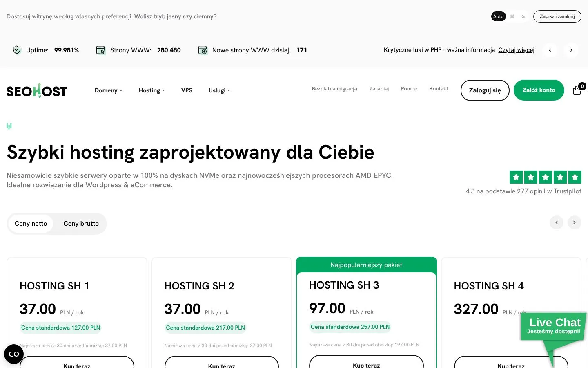Click green bars icon above headline

coord(9,126)
